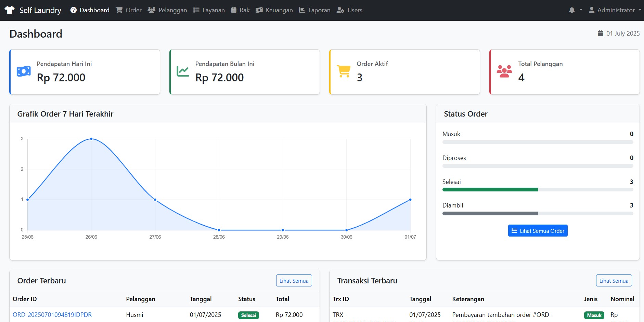
Task: Click the Rp 72.000 total in Order Terbaru row
Action: tap(289, 315)
